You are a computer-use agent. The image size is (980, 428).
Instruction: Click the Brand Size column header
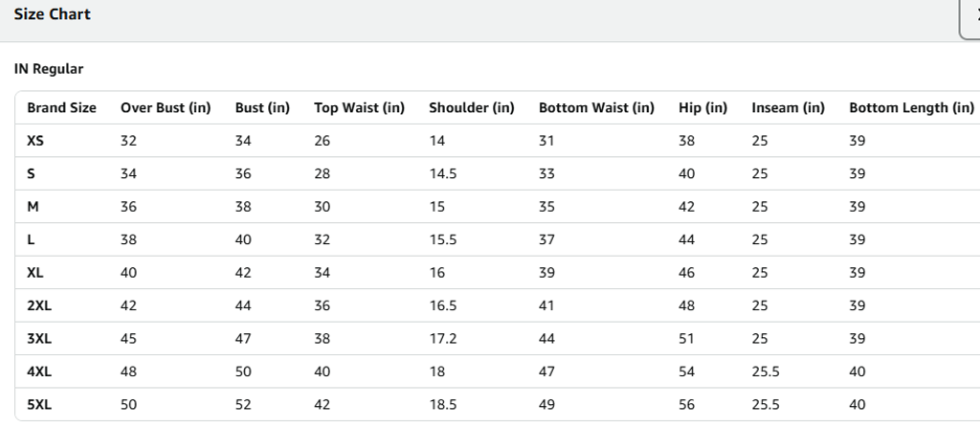[61, 107]
